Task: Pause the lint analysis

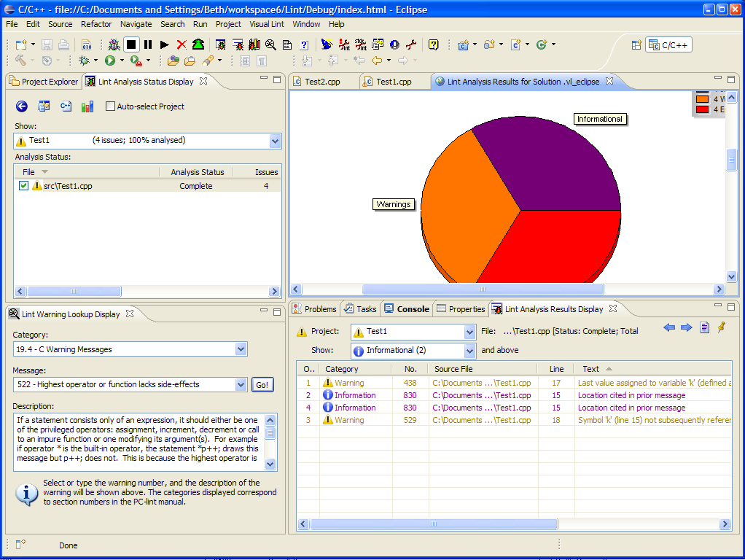Action: [148, 44]
